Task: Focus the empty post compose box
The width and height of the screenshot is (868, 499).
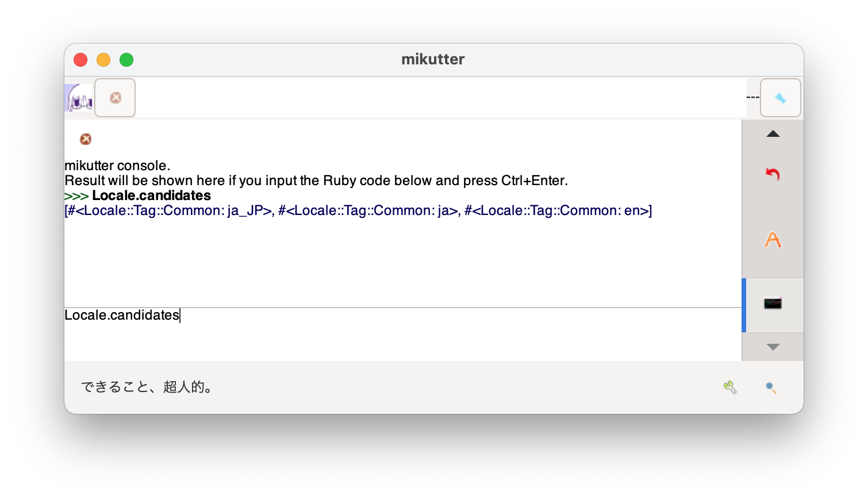Action: click(440, 98)
